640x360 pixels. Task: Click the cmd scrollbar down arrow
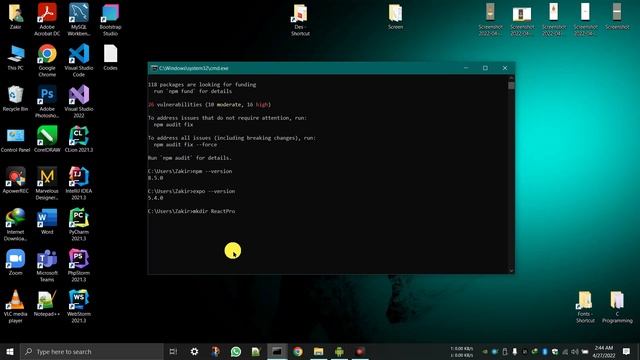(511, 270)
